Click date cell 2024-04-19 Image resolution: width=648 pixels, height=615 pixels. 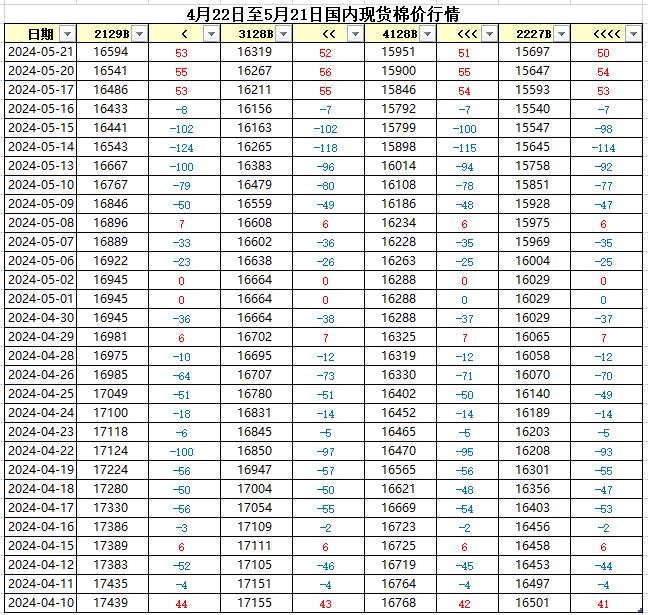[x=40, y=470]
